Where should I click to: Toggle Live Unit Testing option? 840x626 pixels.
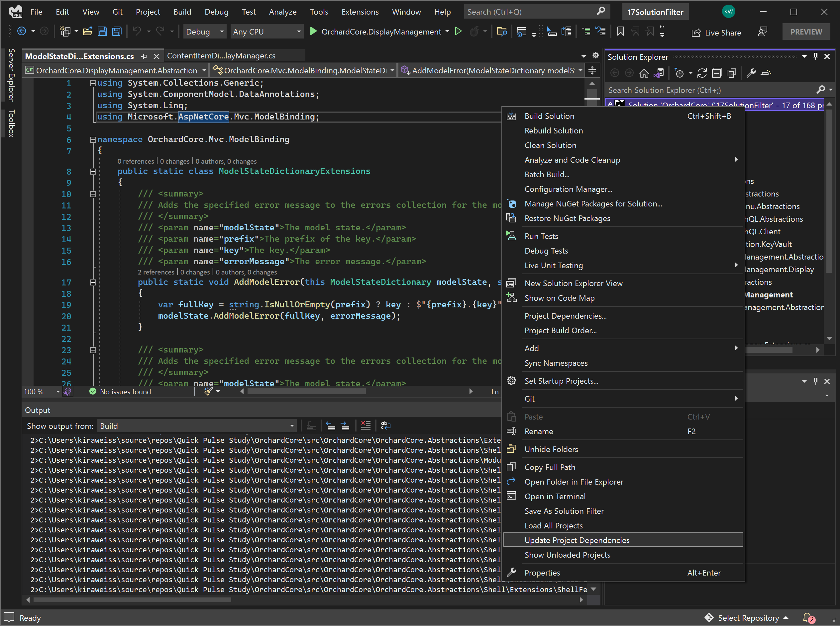553,265
